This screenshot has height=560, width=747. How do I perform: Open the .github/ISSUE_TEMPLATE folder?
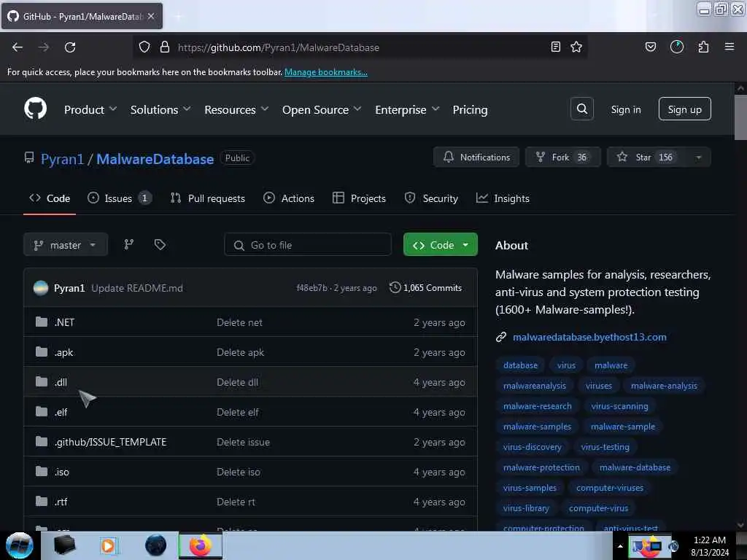[110, 442]
